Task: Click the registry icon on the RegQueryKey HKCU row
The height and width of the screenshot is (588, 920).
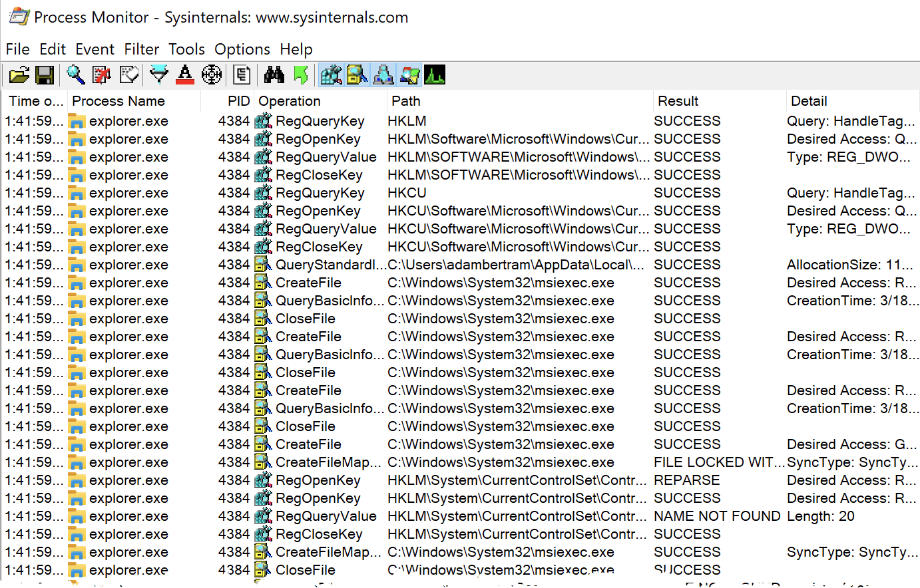Action: click(x=264, y=193)
